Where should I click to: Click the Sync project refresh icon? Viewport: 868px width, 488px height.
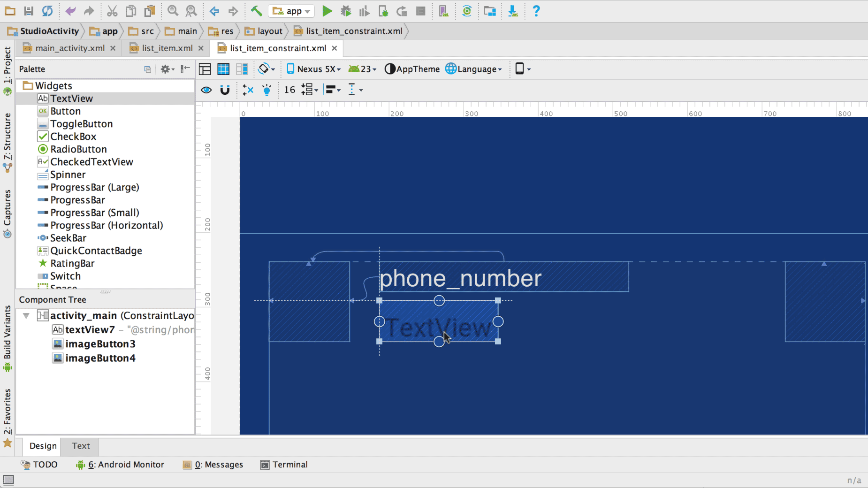47,11
